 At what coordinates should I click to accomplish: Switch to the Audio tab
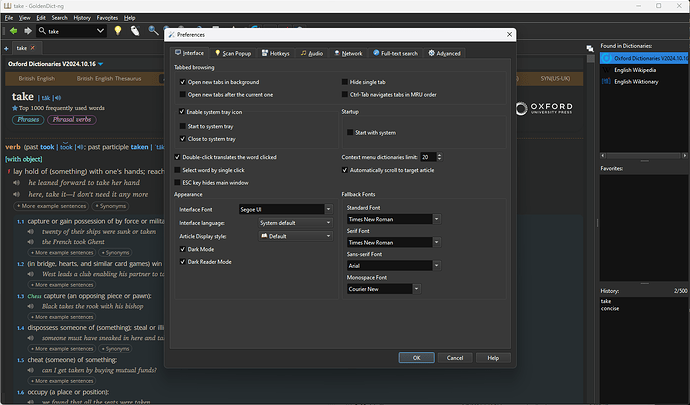click(312, 53)
